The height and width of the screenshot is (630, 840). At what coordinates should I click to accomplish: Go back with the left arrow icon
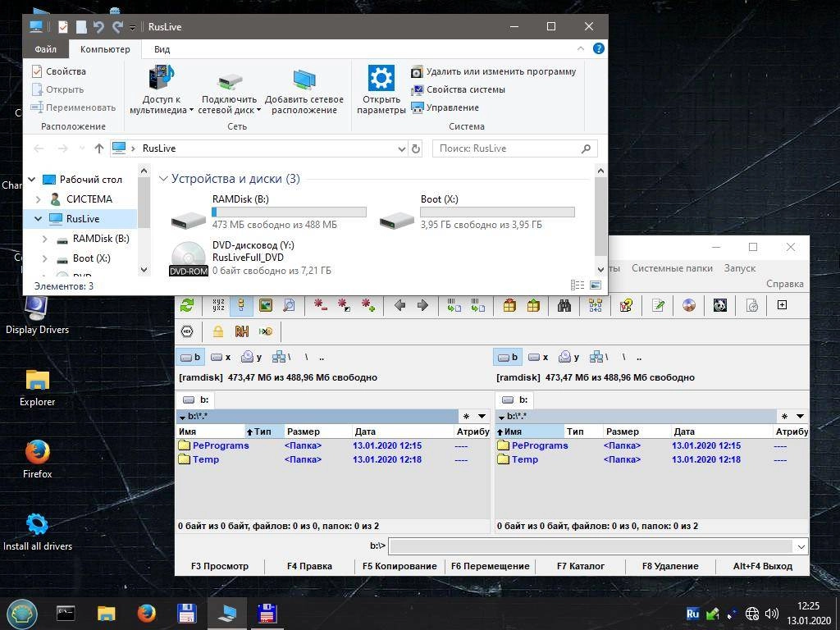click(399, 305)
